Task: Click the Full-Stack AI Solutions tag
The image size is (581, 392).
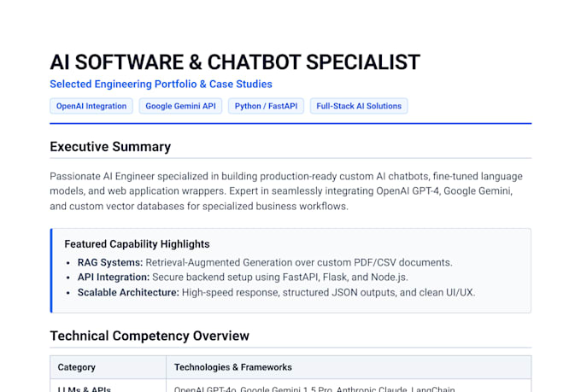Action: tap(359, 106)
